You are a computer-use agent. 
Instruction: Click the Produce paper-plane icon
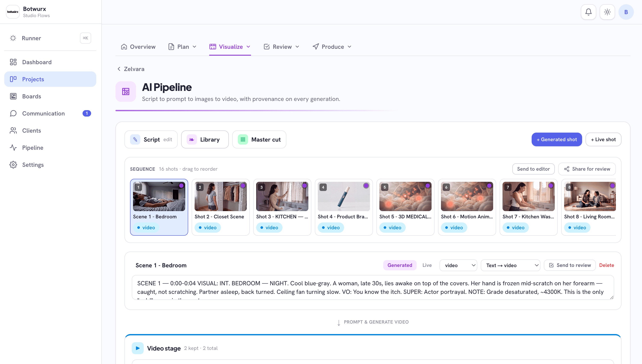[316, 47]
